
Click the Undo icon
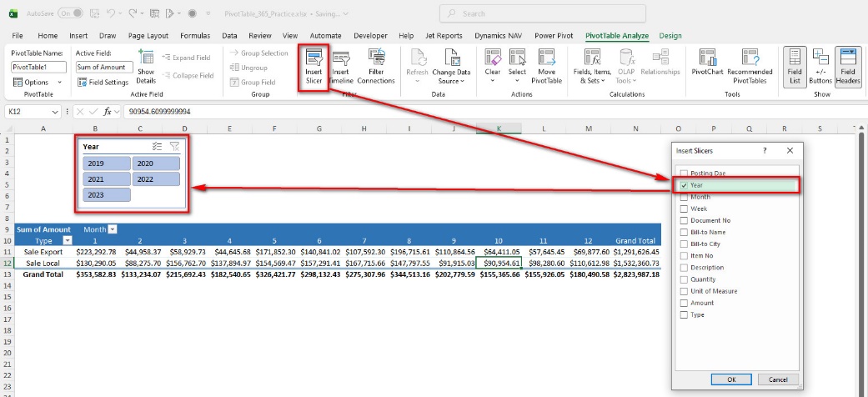pos(110,13)
